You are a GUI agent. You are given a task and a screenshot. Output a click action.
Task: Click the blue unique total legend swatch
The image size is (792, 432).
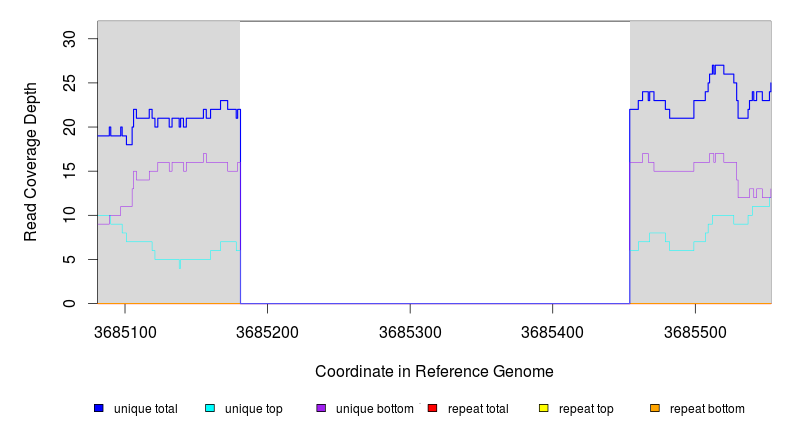coord(99,408)
